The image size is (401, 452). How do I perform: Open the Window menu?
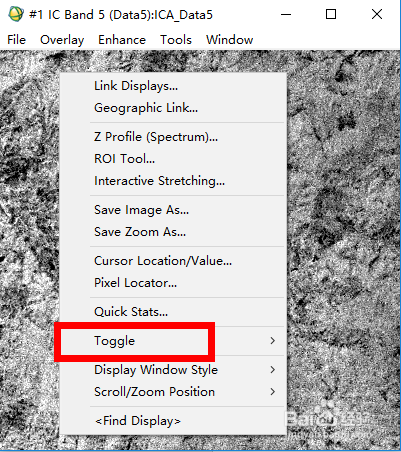[229, 40]
